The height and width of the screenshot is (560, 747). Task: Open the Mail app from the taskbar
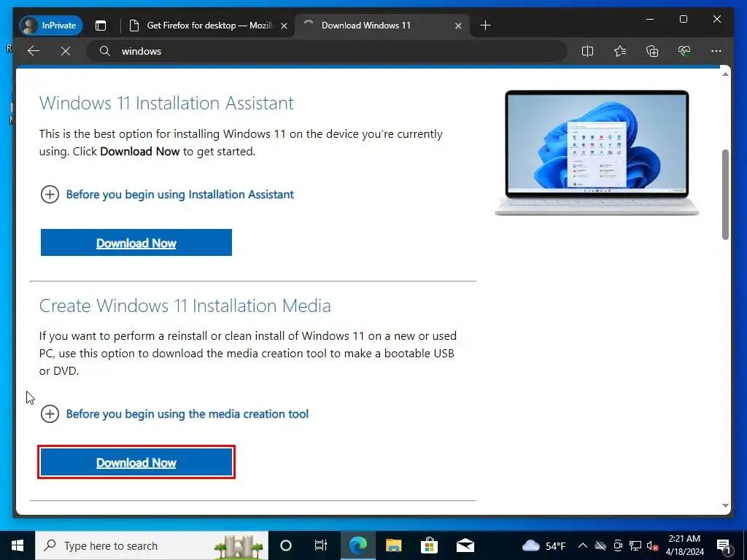click(x=465, y=545)
